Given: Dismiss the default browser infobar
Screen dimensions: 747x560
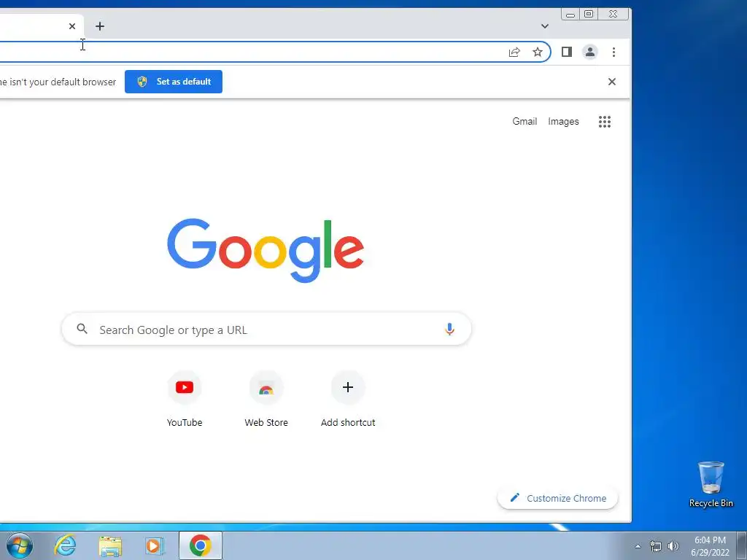Looking at the screenshot, I should [612, 82].
